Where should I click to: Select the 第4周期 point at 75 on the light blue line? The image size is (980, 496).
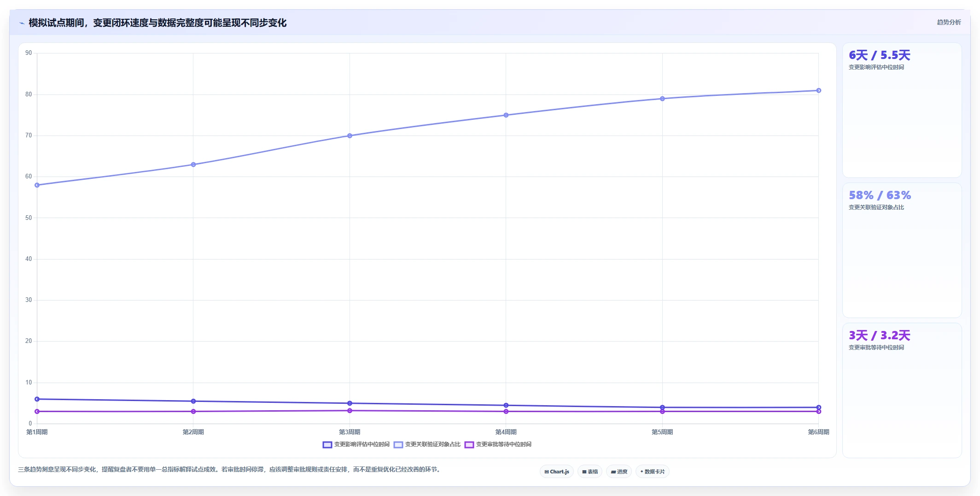coord(506,115)
